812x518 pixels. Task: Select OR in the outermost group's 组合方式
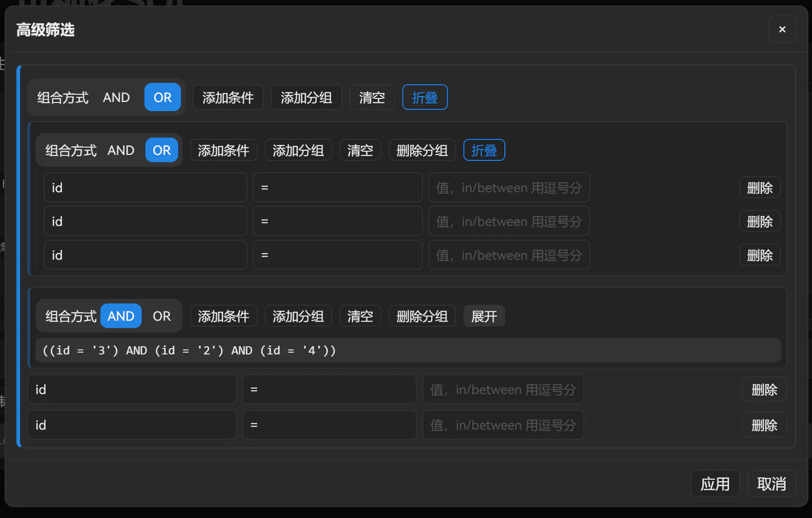pos(163,97)
